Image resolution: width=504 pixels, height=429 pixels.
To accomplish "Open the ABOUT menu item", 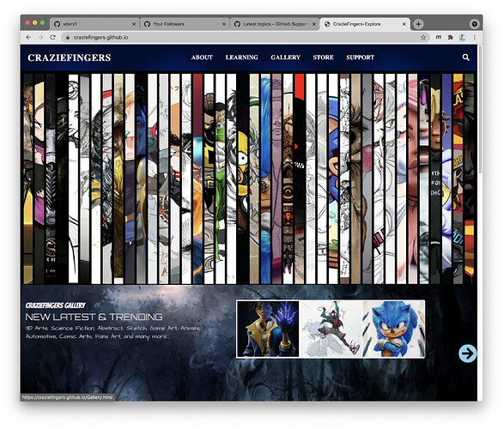I will (202, 57).
